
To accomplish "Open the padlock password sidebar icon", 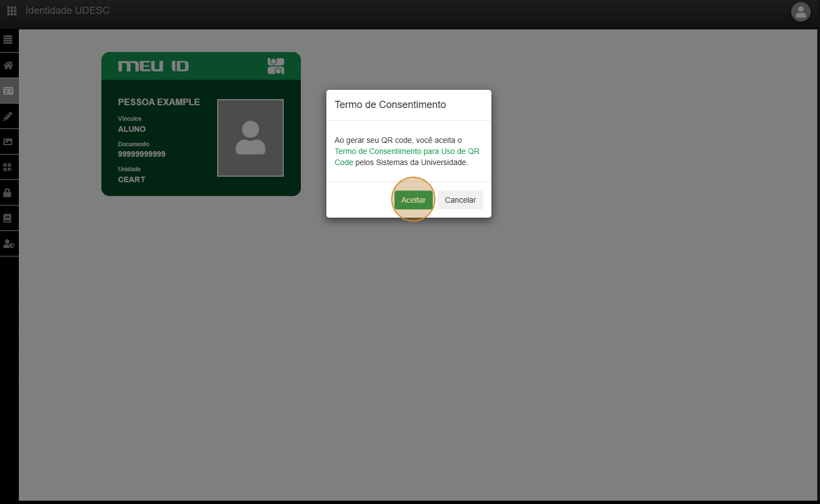I will (8, 193).
